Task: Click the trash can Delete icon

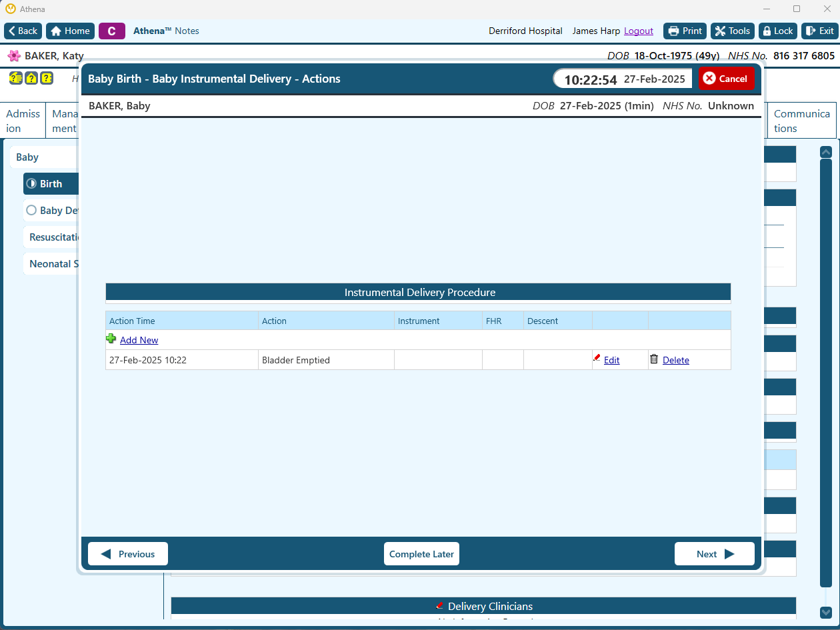Action: 654,359
